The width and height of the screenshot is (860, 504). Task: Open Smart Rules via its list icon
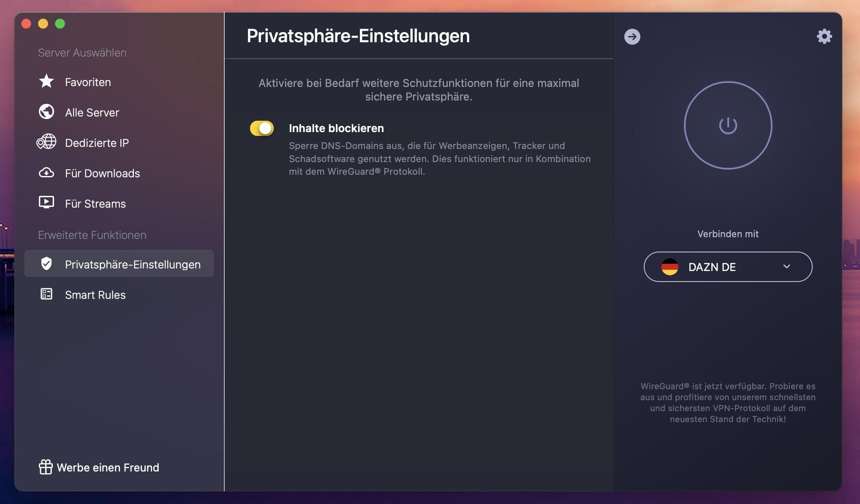click(46, 294)
